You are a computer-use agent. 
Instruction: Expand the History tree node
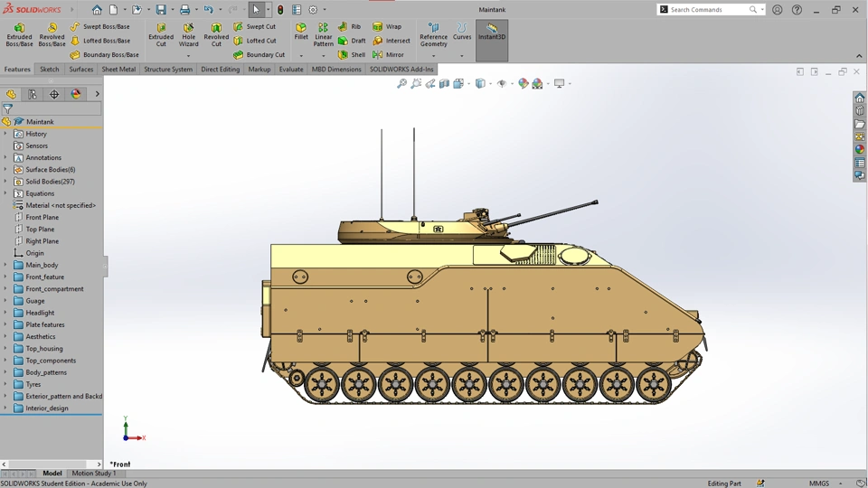tap(5, 134)
